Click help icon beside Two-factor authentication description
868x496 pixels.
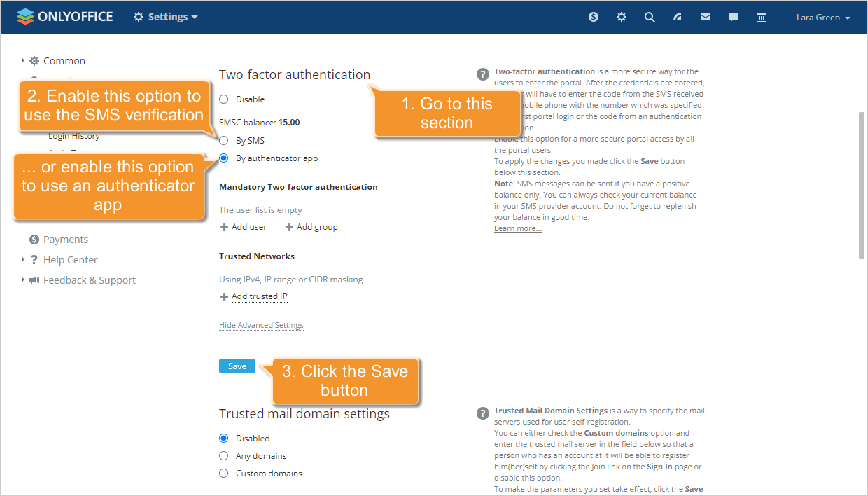click(x=483, y=74)
